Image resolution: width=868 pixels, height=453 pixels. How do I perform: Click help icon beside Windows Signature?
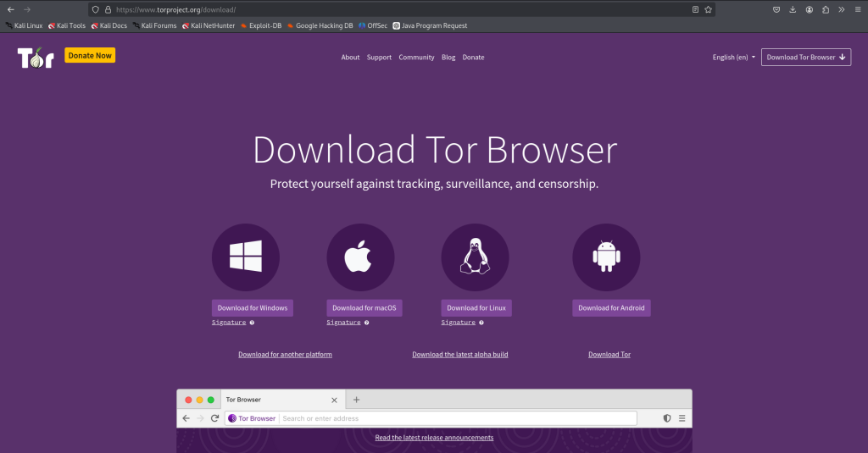[x=252, y=323]
